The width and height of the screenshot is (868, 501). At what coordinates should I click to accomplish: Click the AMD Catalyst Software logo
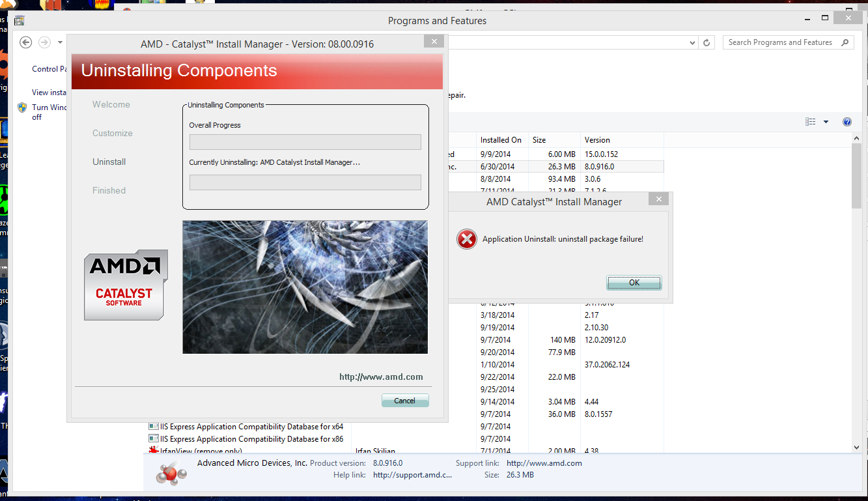126,285
